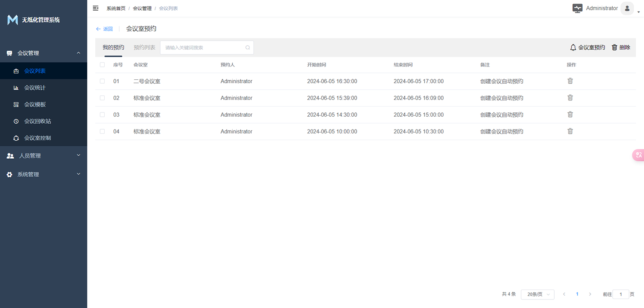The height and width of the screenshot is (308, 644).
Task: Toggle the select-all header checkbox
Action: [x=102, y=65]
